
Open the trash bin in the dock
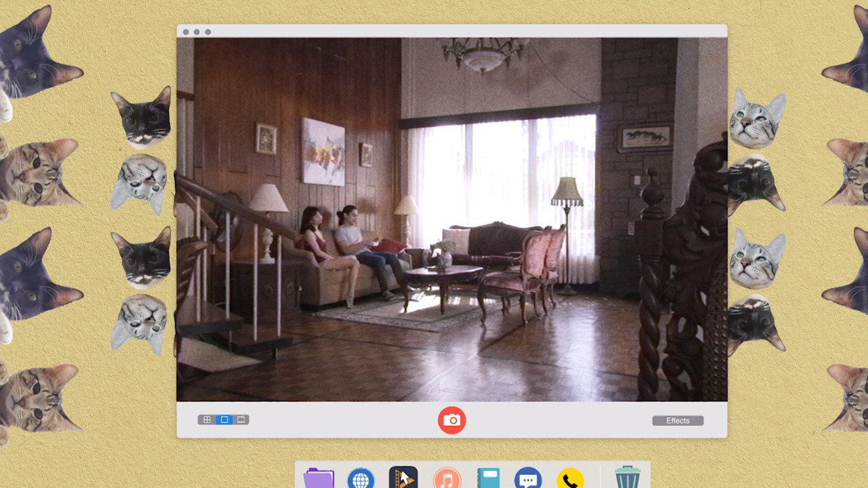pos(627,478)
